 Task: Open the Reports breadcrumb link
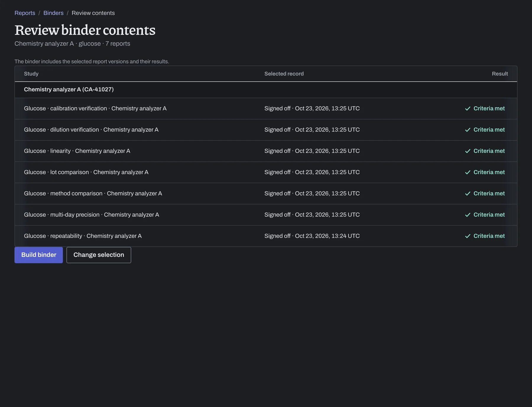coord(25,13)
